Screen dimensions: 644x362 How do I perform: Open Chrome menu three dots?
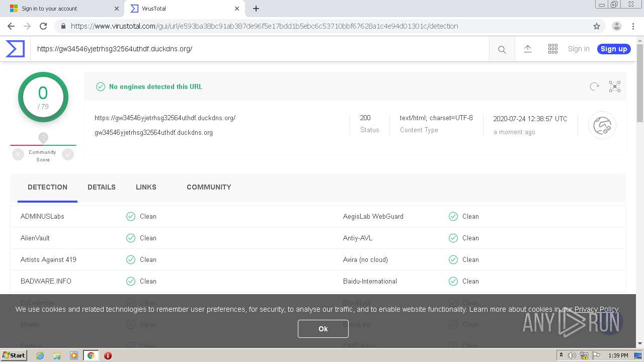[633, 26]
